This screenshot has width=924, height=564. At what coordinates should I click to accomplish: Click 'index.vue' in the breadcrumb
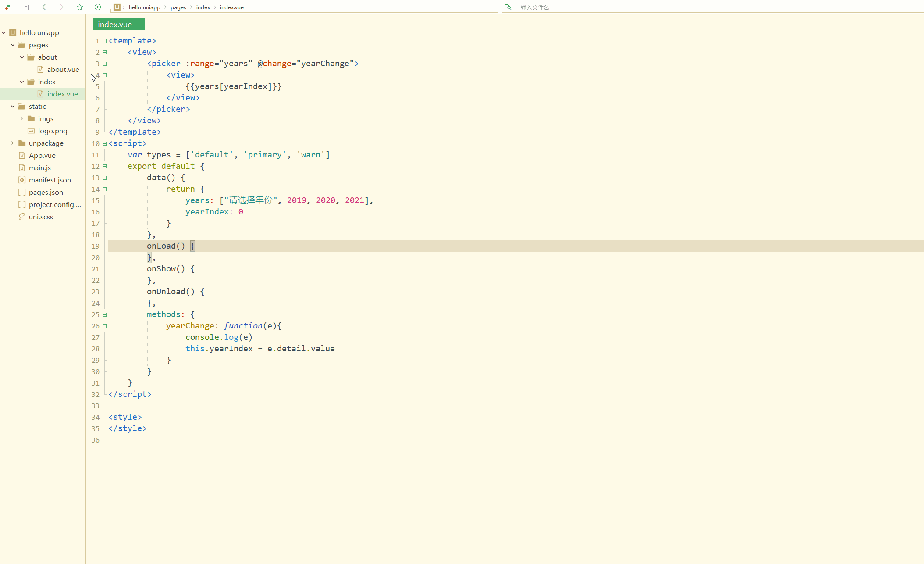(x=232, y=7)
